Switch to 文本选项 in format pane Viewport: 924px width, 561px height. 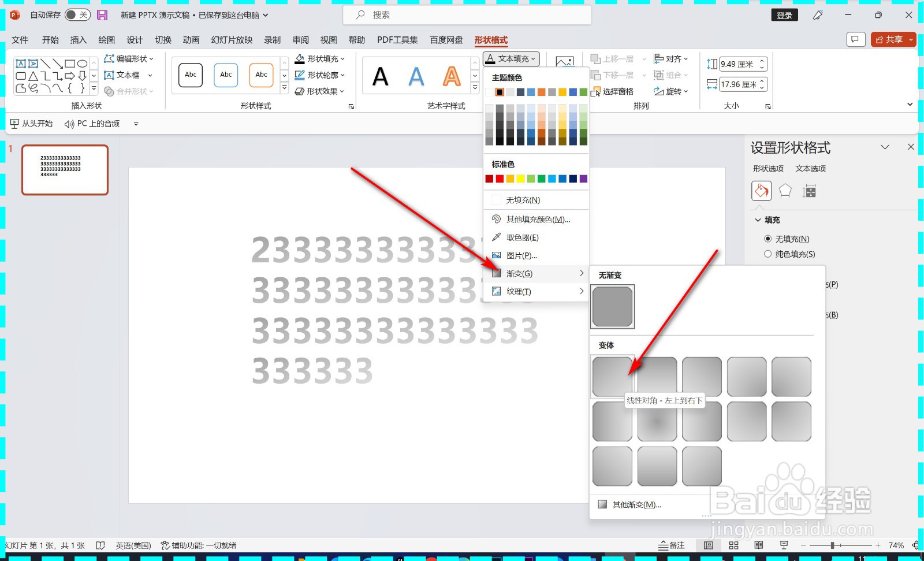click(x=810, y=169)
